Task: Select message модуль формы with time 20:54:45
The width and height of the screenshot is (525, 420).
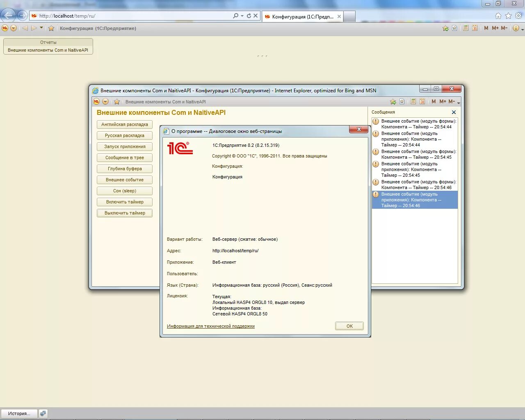Action: coord(415,154)
